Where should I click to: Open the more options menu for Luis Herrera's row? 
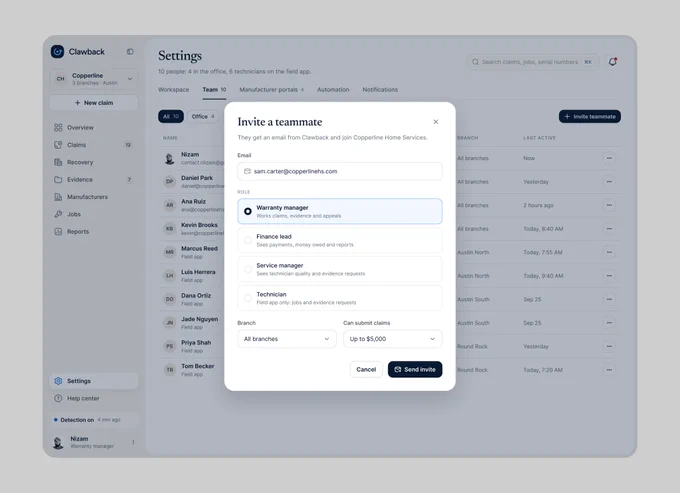click(609, 276)
